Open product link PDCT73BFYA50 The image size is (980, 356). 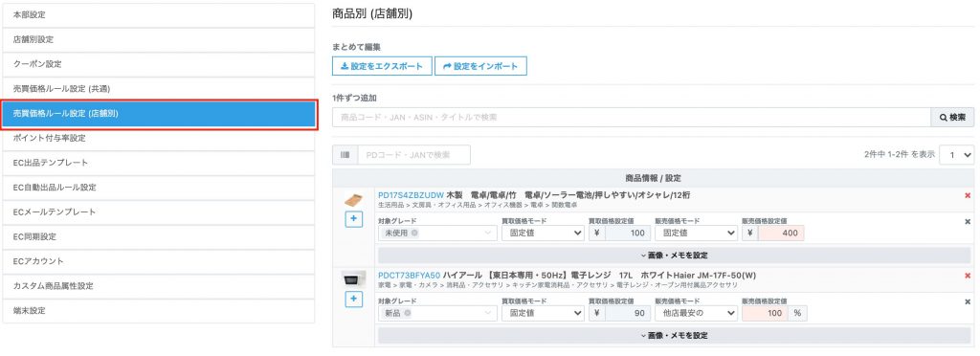point(409,276)
